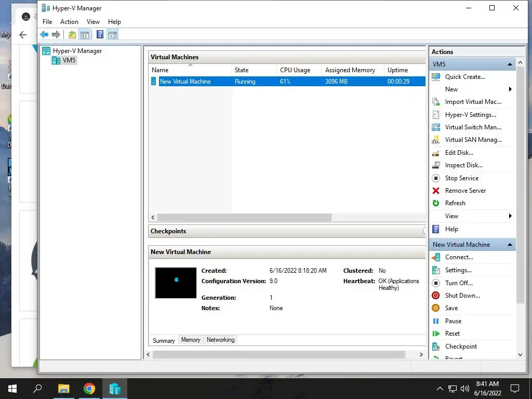Sort by the Name column header
The image size is (532, 399).
pos(190,70)
